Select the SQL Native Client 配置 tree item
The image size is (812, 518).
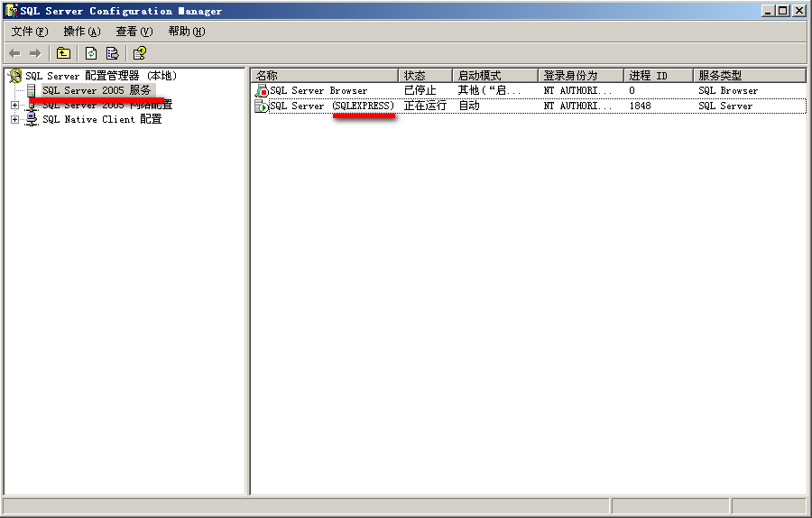(x=102, y=119)
